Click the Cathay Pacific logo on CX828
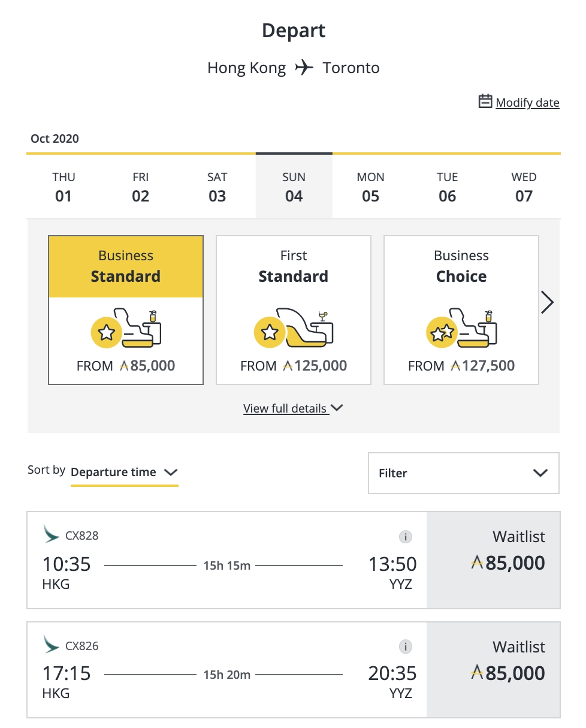The width and height of the screenshot is (586, 728). [x=52, y=534]
